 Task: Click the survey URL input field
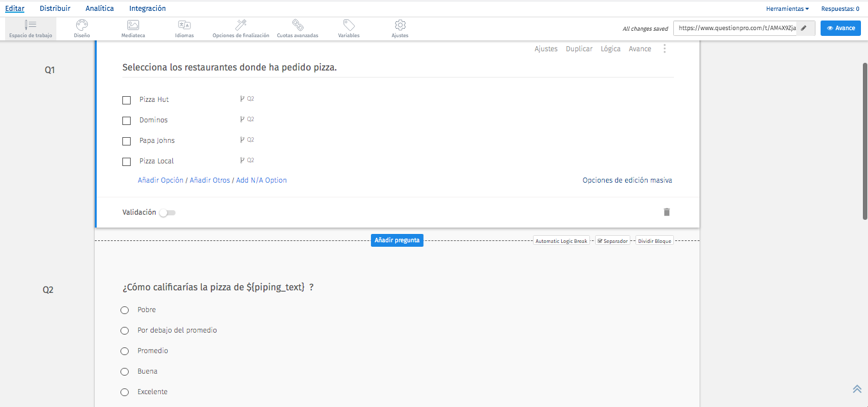click(737, 28)
